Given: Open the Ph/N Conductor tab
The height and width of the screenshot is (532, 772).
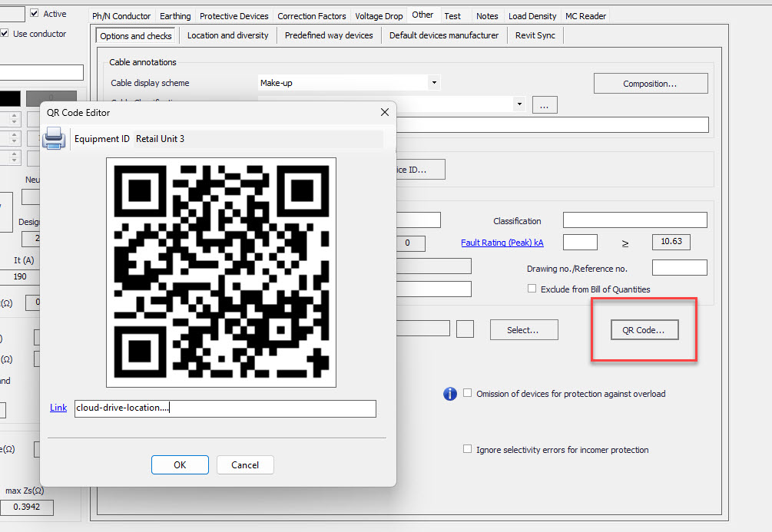Looking at the screenshot, I should tap(121, 16).
